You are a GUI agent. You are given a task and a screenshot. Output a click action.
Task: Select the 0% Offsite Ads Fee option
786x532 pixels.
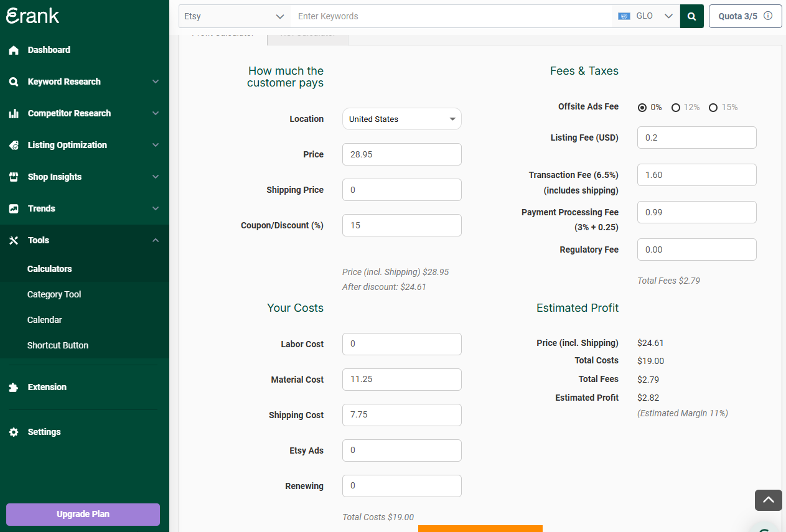[x=642, y=107]
